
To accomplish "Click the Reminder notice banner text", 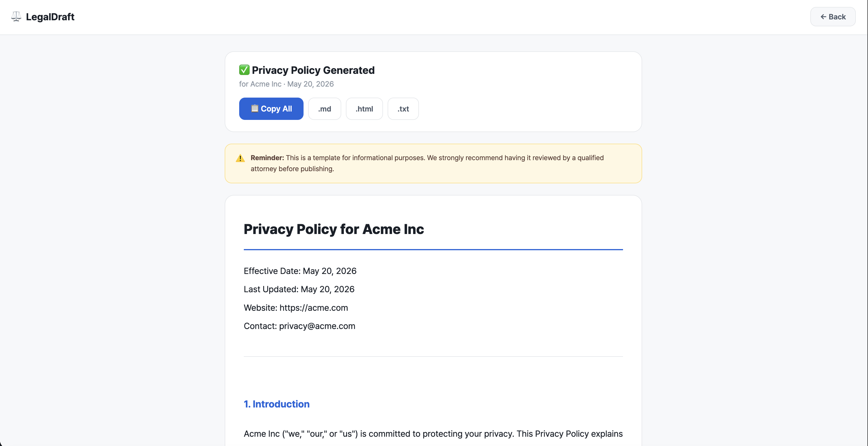I will [x=427, y=163].
